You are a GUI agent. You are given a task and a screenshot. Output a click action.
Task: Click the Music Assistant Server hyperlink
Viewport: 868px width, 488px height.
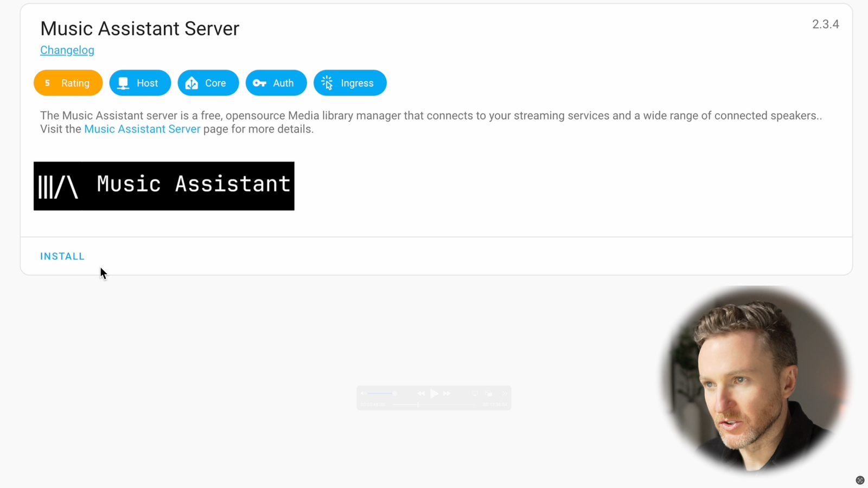142,129
